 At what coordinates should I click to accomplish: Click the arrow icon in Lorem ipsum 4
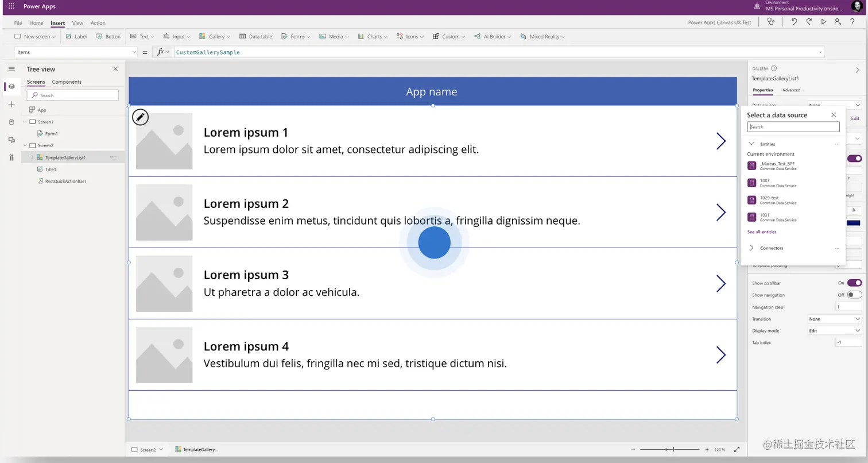(721, 354)
